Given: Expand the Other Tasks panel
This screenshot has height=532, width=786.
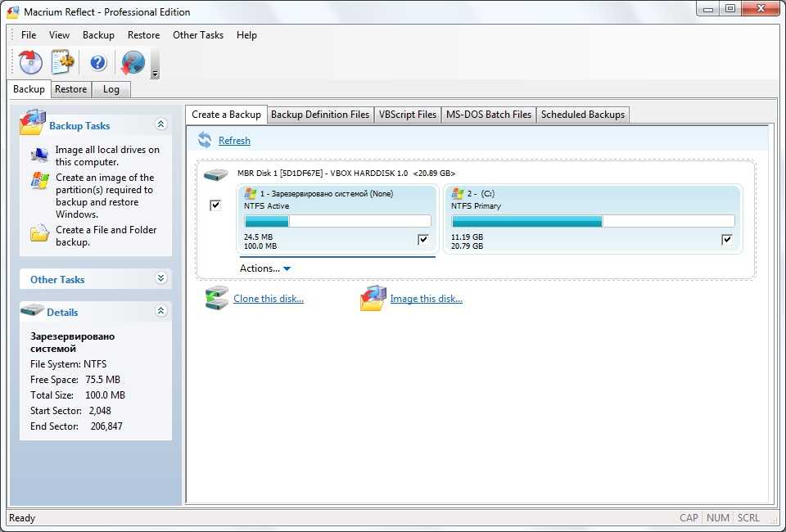Looking at the screenshot, I should pyautogui.click(x=161, y=278).
